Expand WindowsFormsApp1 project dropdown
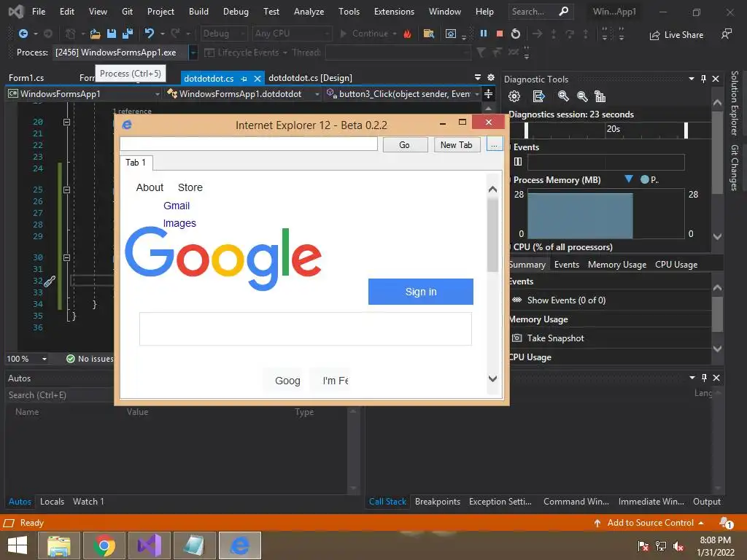This screenshot has height=560, width=747. tap(158, 94)
